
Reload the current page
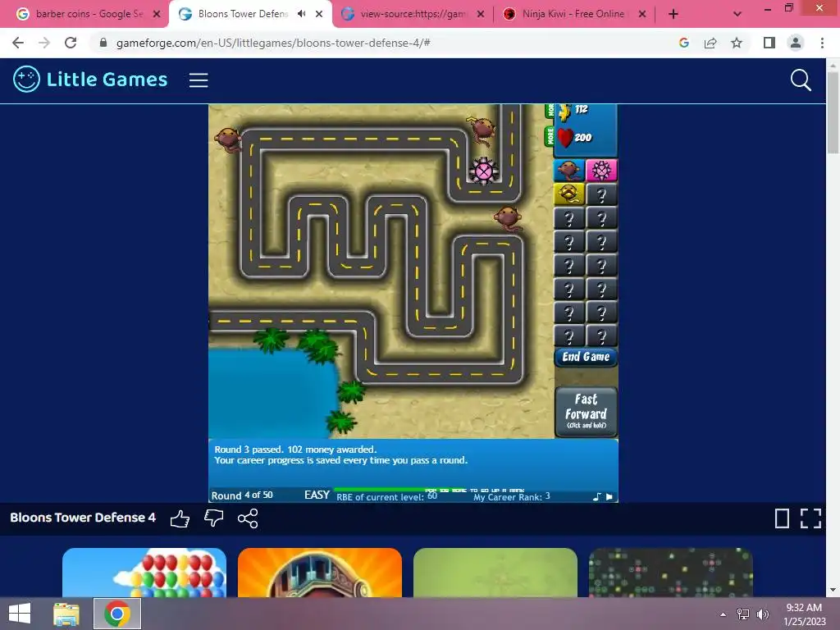(71, 43)
